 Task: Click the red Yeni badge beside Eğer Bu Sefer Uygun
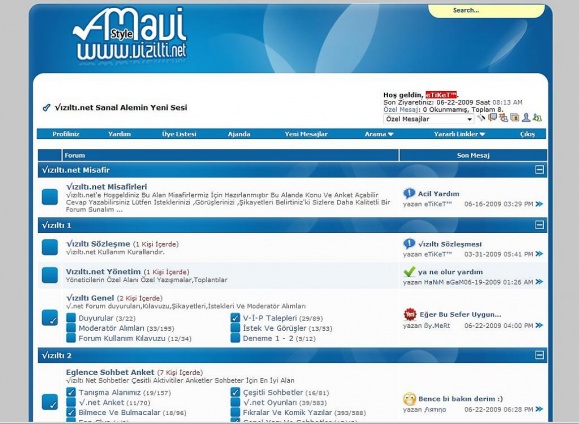pyautogui.click(x=410, y=314)
